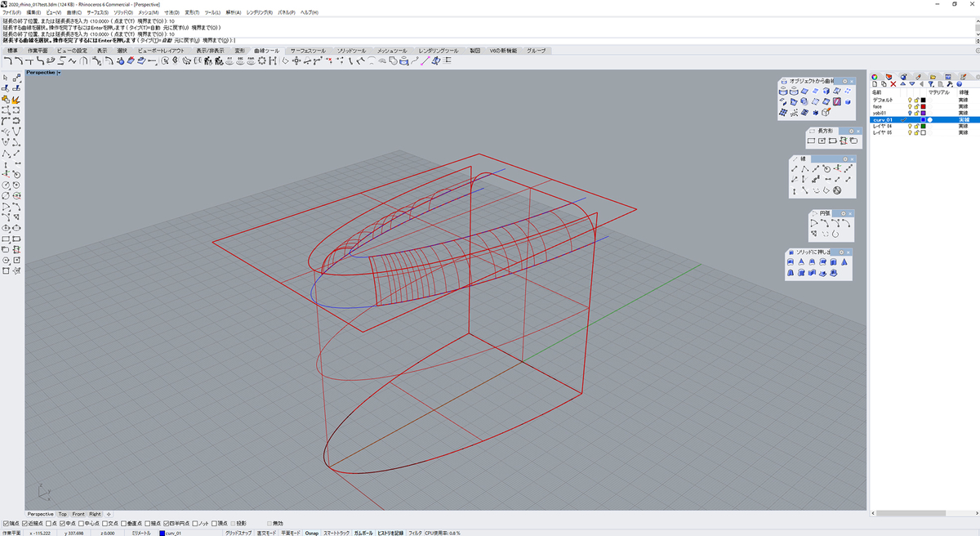Toggle the 四半円点 osnap checkbox
Viewport: 980px width, 536px height.
pyautogui.click(x=167, y=523)
